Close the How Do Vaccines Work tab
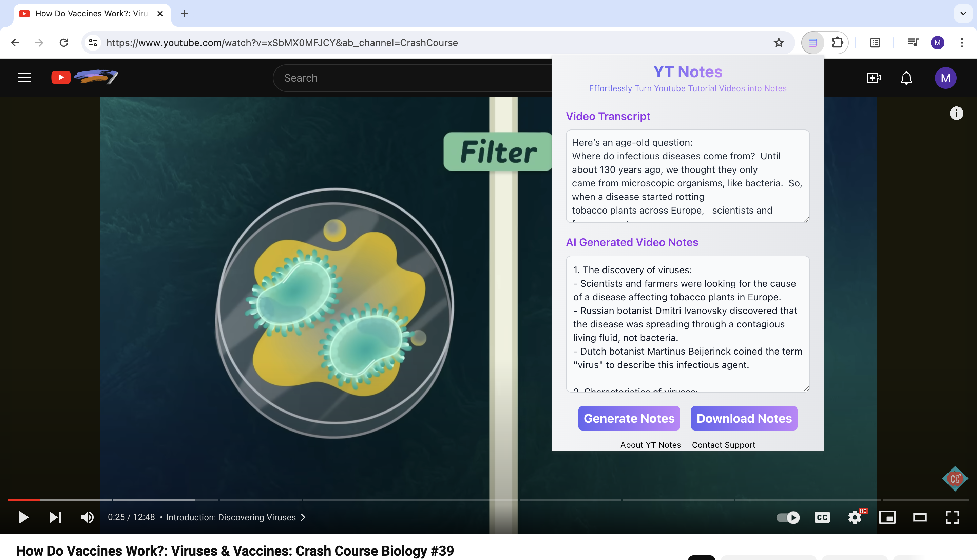The image size is (977, 560). [x=160, y=14]
